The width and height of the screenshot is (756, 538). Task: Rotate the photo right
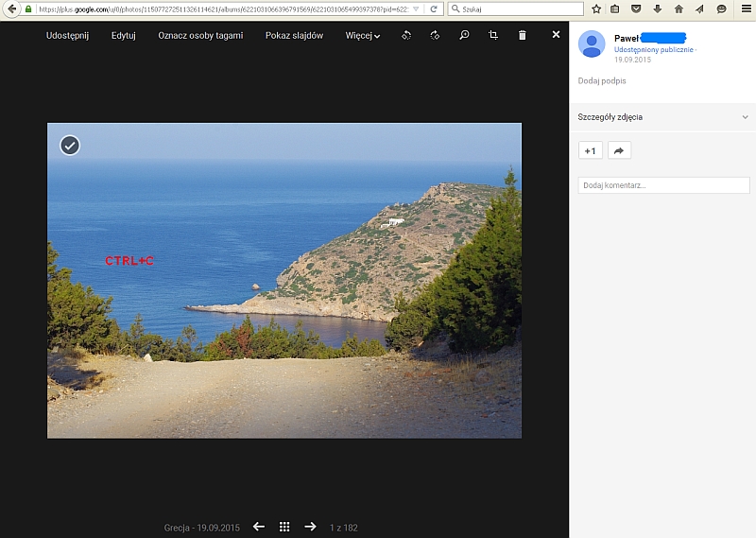(x=435, y=35)
